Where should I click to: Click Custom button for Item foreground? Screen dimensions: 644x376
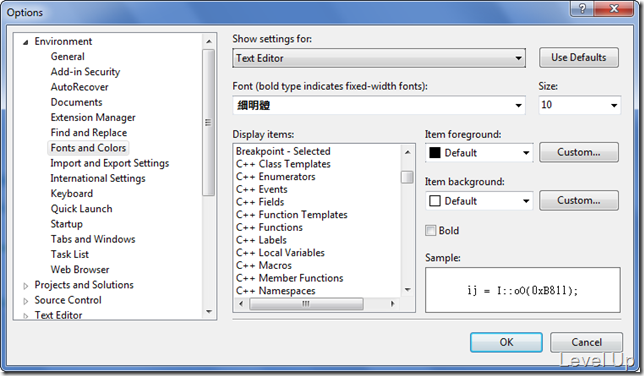[579, 152]
